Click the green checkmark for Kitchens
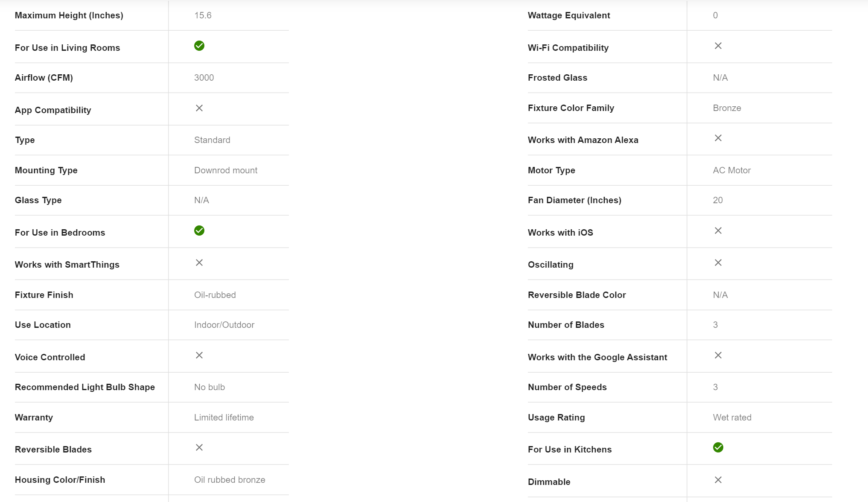This screenshot has height=502, width=868. [718, 447]
